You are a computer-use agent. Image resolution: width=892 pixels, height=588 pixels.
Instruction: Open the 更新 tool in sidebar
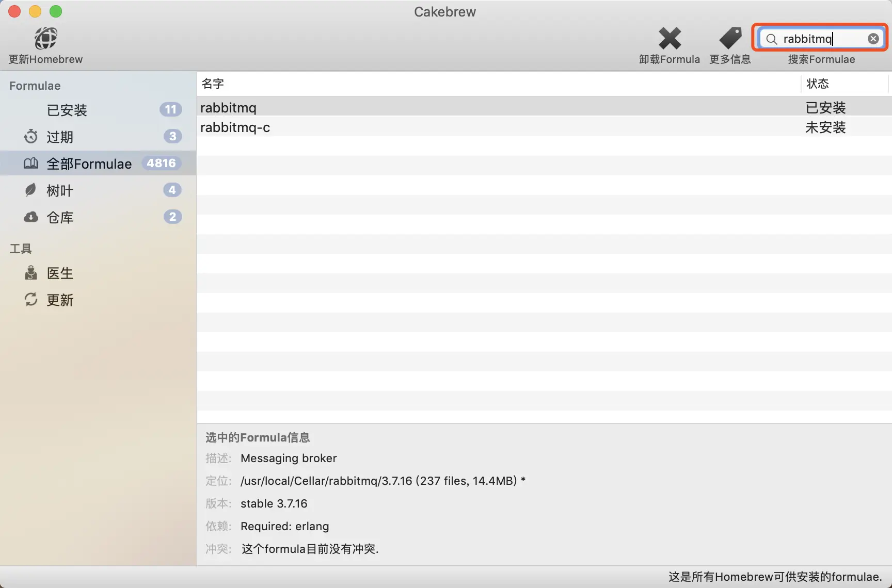98,299
